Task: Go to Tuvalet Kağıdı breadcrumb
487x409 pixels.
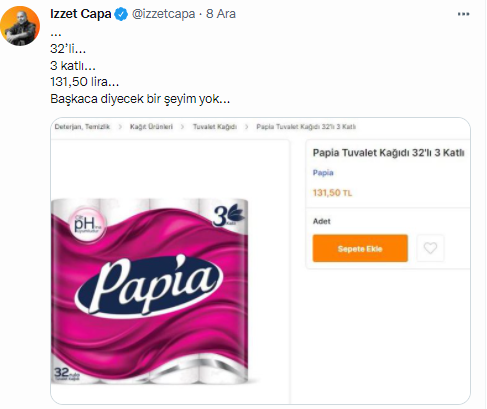Action: coord(215,127)
